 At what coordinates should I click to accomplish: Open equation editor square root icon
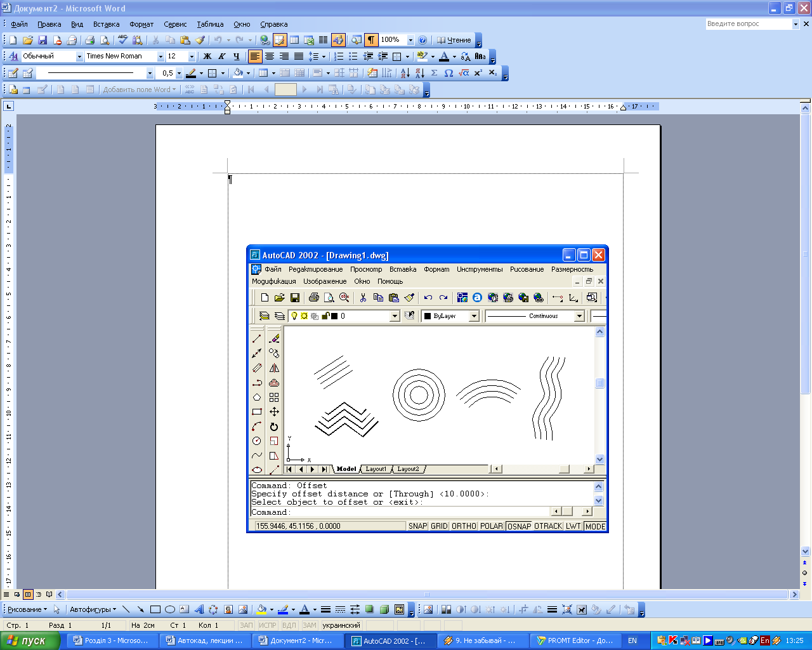coord(464,73)
